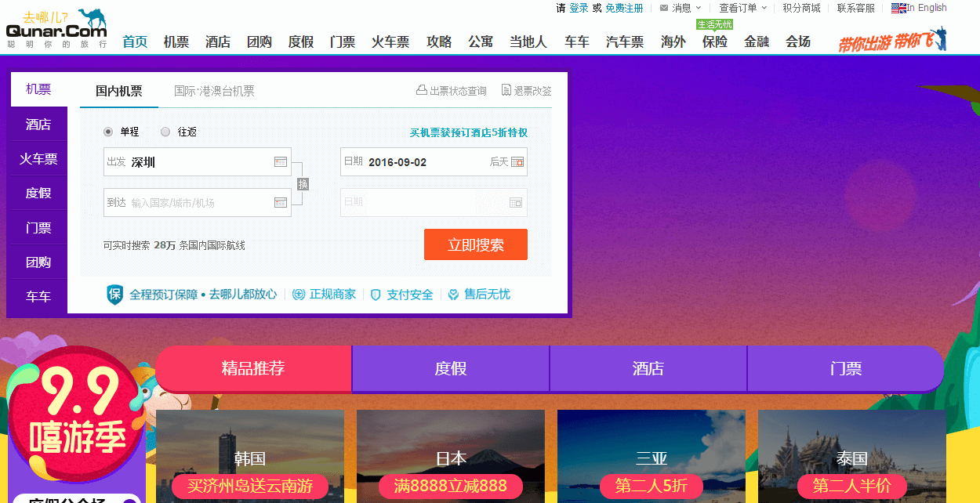
Task: Select the 火车票 sidebar tab
Action: [x=37, y=158]
